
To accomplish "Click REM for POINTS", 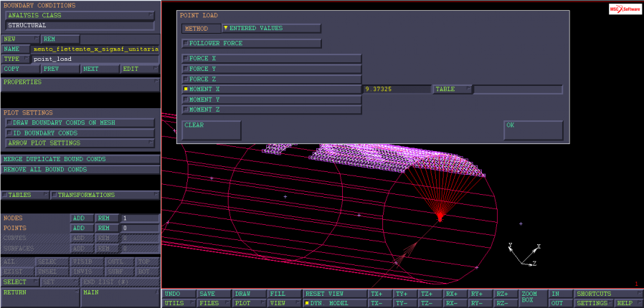I will click(x=107, y=228).
